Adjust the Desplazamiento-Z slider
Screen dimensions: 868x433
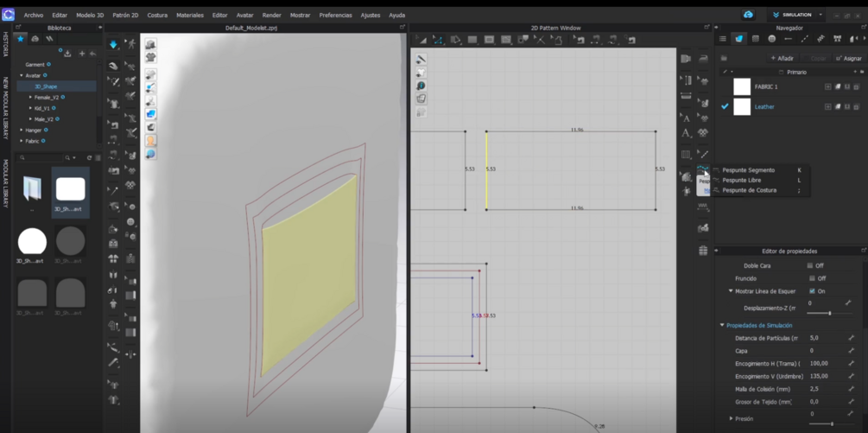828,314
